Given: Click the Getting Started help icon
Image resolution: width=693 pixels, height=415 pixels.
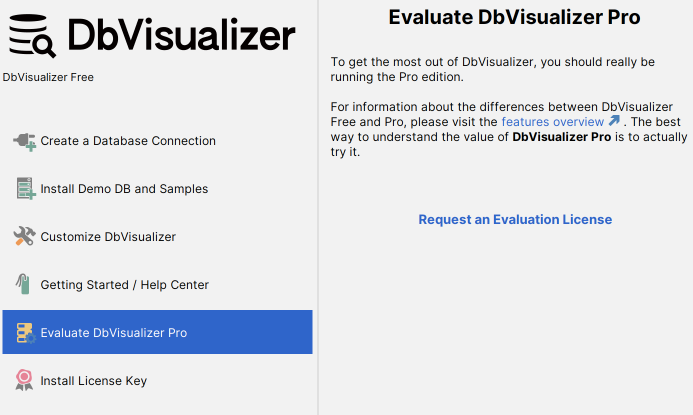Looking at the screenshot, I should pyautogui.click(x=24, y=285).
